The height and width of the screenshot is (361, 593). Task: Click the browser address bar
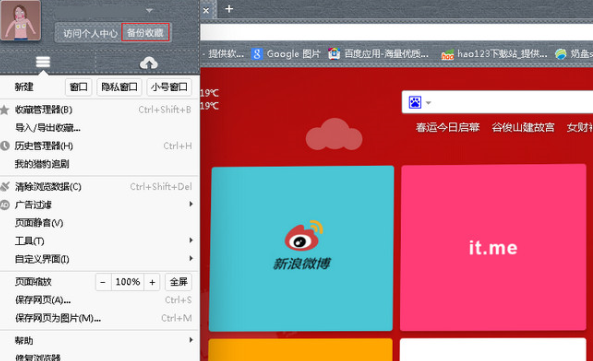point(396,32)
